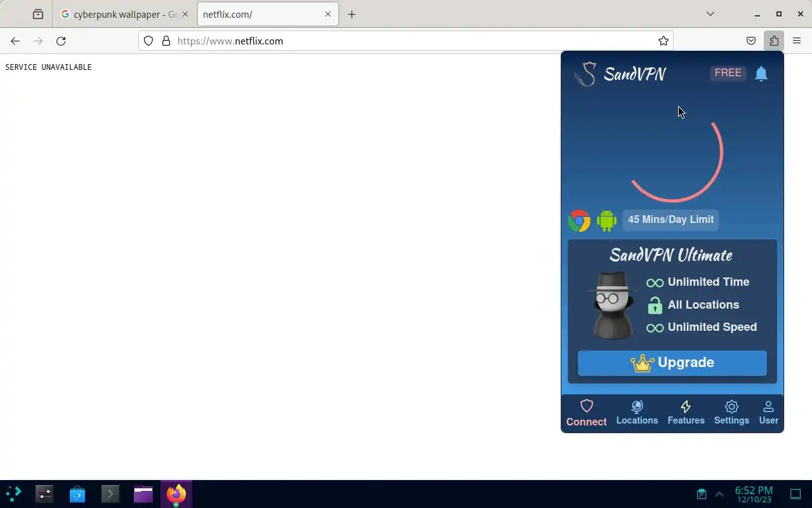This screenshot has width=812, height=508.
Task: Click the green padlock All Locations icon
Action: [655, 305]
